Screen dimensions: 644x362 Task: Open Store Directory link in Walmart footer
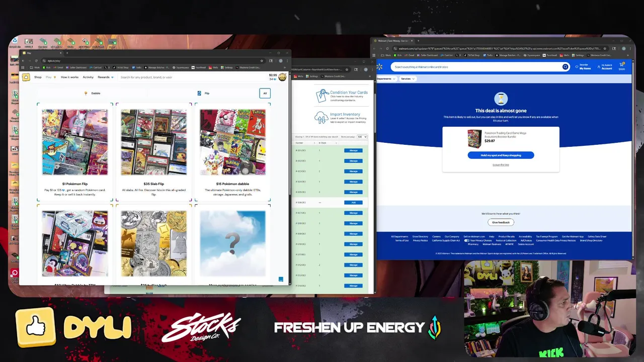pyautogui.click(x=420, y=237)
